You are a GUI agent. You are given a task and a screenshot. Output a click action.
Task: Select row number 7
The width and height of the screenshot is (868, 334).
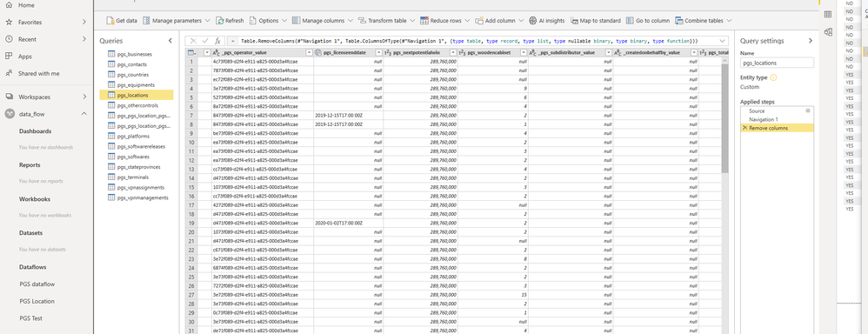pyautogui.click(x=191, y=116)
